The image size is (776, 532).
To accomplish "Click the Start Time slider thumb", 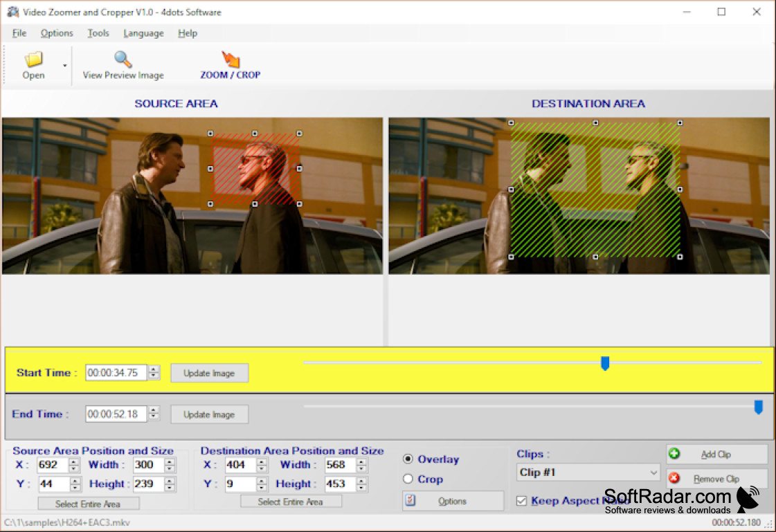I will click(605, 363).
